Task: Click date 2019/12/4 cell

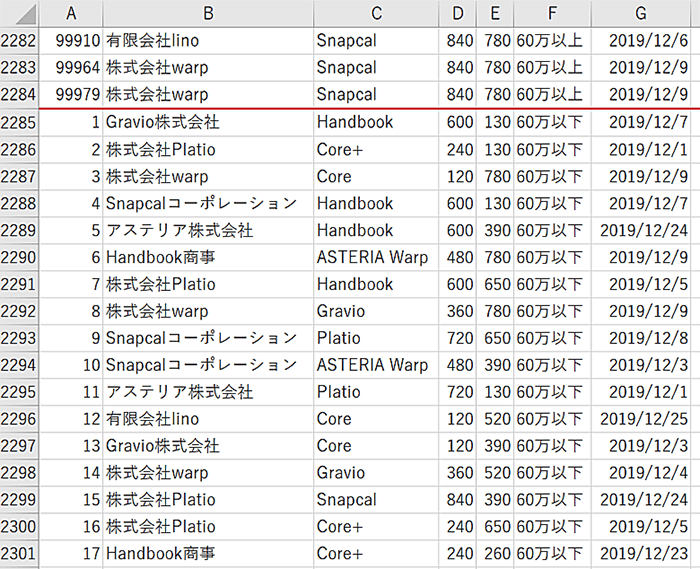Action: 641,473
